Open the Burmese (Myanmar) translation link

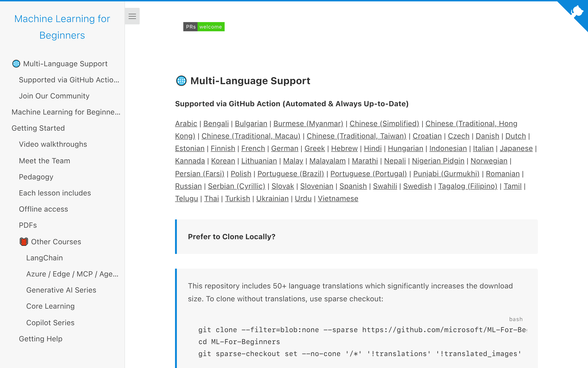click(308, 124)
